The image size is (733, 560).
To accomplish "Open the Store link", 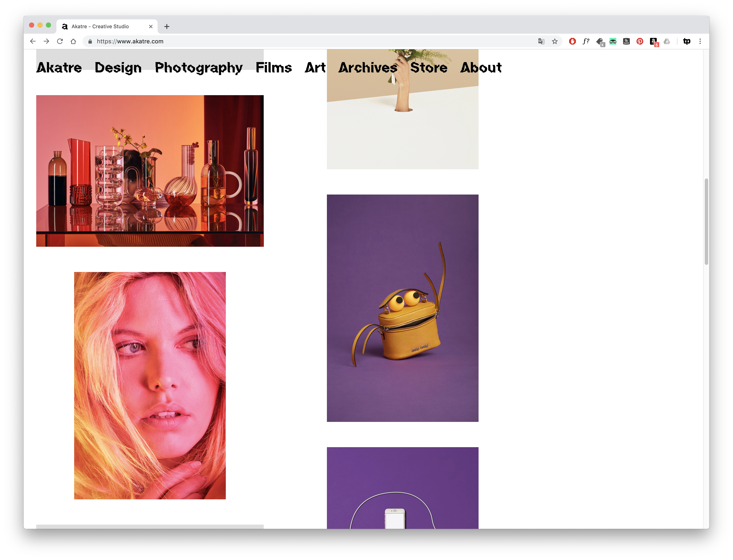I will 428,68.
